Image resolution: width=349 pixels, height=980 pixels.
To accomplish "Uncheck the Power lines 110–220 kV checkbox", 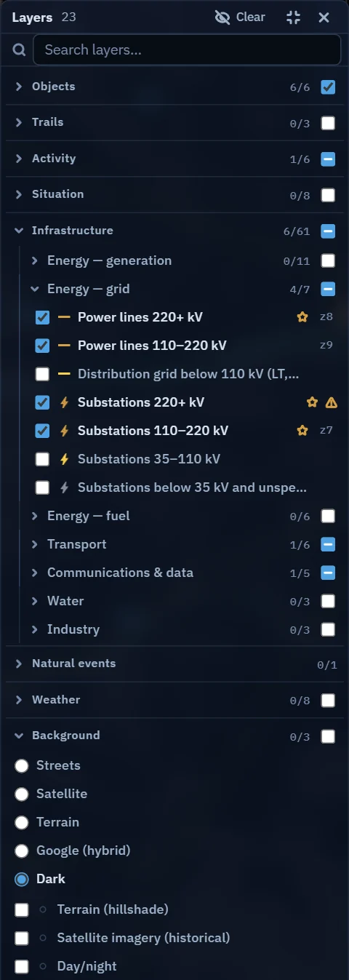I will [42, 346].
